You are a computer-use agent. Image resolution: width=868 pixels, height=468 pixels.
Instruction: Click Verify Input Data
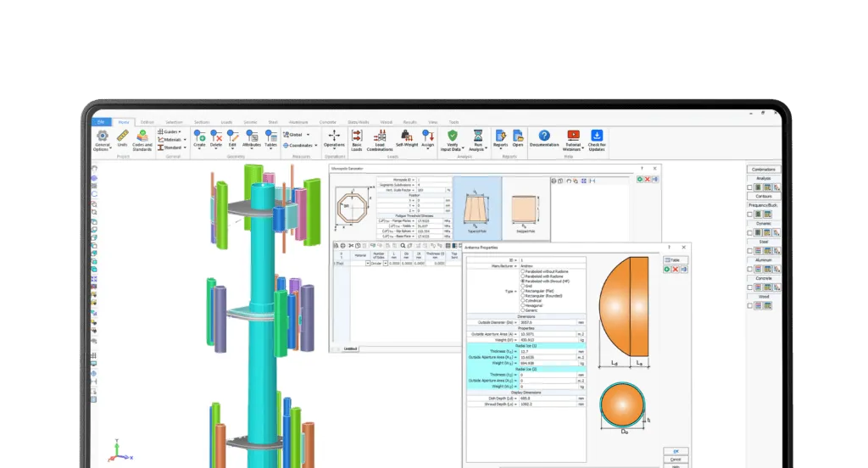pyautogui.click(x=453, y=140)
